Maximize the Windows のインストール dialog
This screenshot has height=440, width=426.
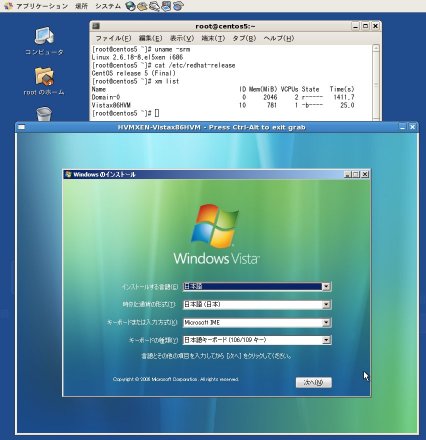[x=356, y=174]
